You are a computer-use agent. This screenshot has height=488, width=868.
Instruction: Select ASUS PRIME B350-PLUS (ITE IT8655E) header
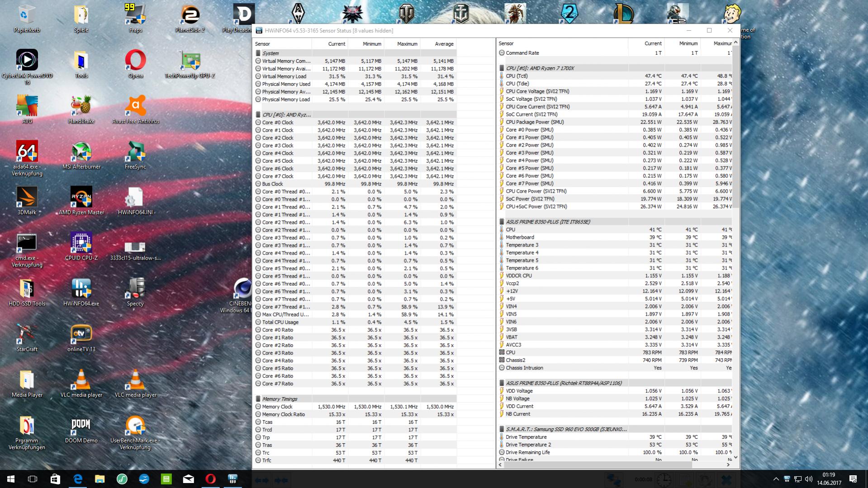coord(615,222)
